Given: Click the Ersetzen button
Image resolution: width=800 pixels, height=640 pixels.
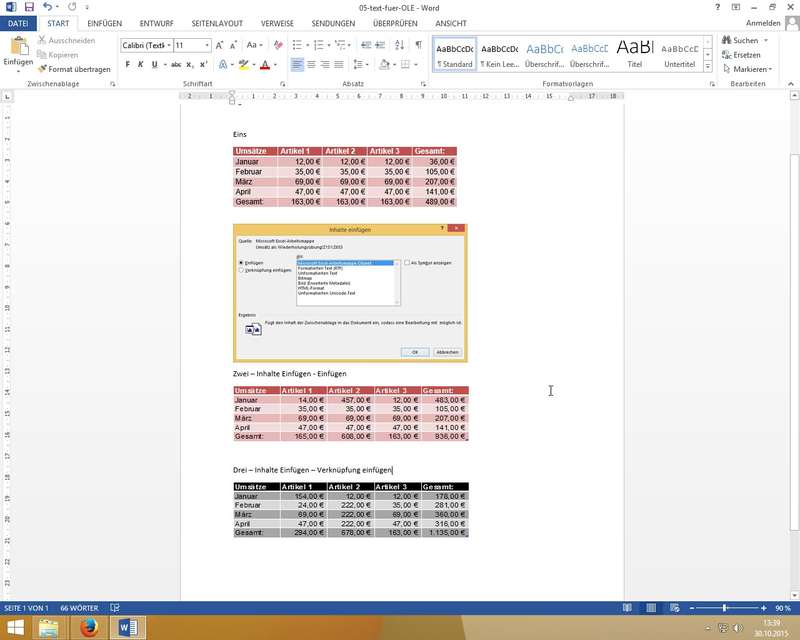Looking at the screenshot, I should (x=746, y=55).
